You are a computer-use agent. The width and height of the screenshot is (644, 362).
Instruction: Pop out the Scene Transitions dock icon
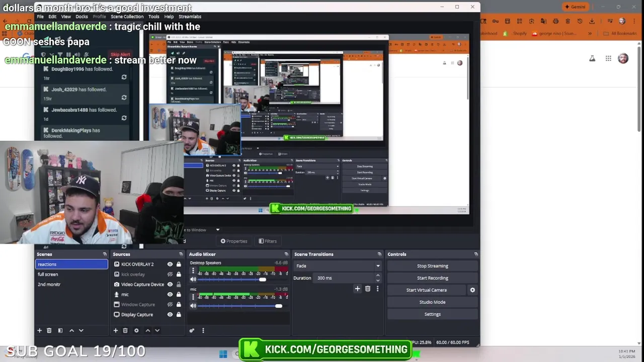point(379,254)
